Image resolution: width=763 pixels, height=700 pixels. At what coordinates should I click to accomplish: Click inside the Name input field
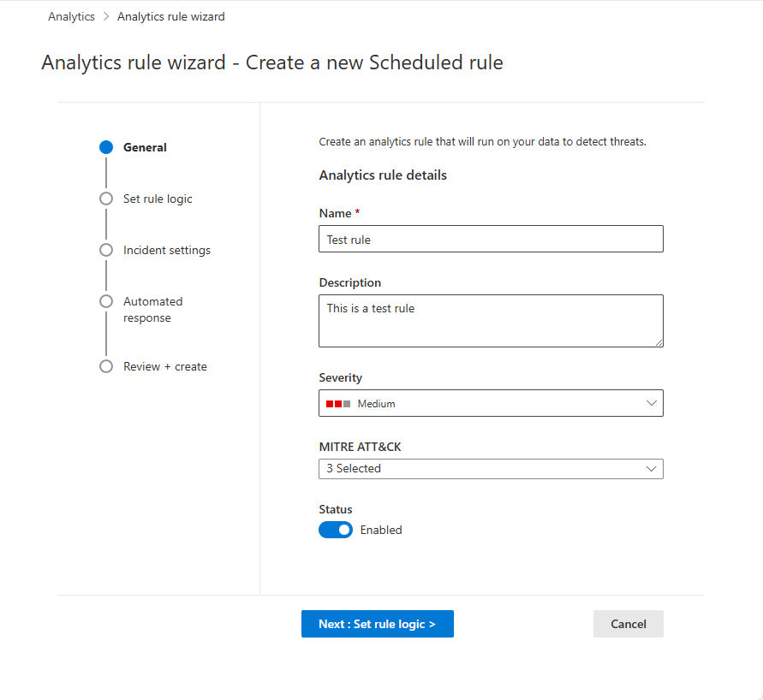click(491, 239)
